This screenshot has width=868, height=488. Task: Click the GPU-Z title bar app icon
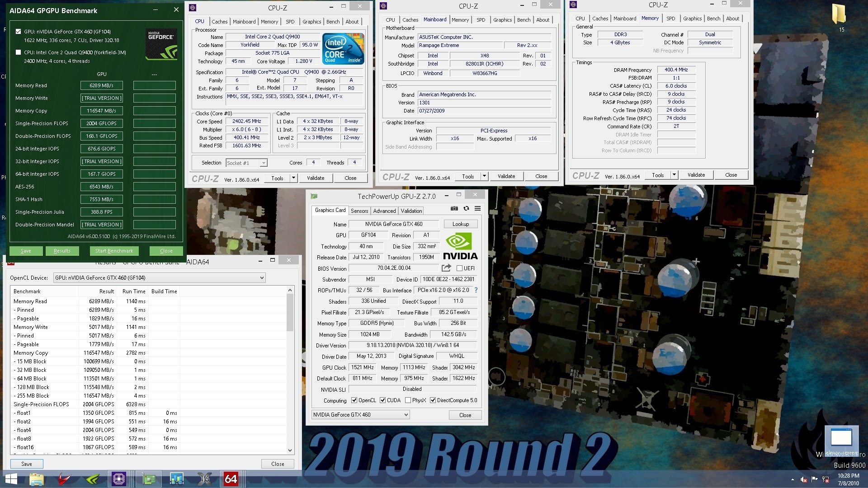point(314,196)
